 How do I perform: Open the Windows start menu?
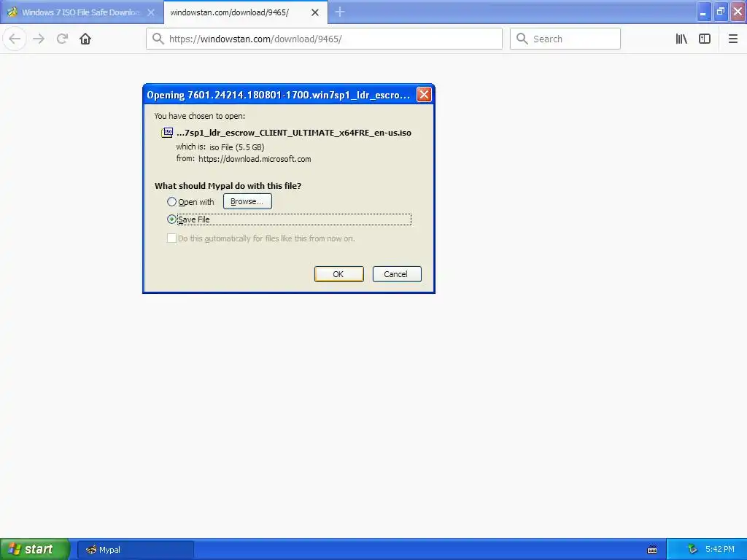coord(35,549)
